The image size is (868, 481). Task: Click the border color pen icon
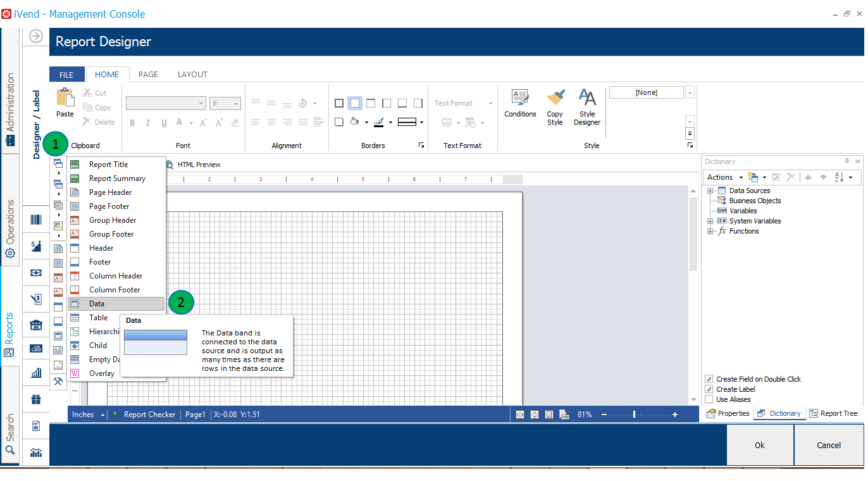pos(379,122)
